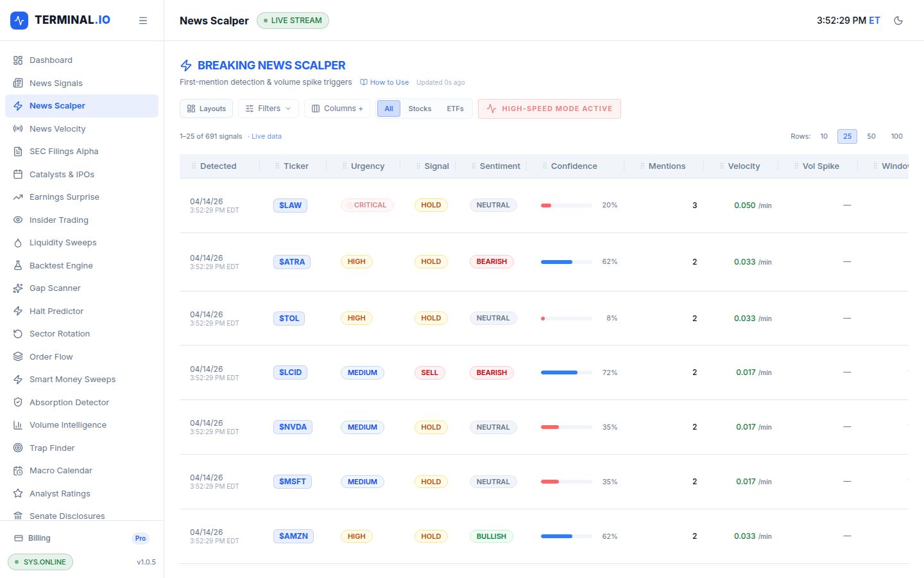Screen dimensions: 924x578
Task: Click the Terminal.io logo icon
Action: [19, 20]
